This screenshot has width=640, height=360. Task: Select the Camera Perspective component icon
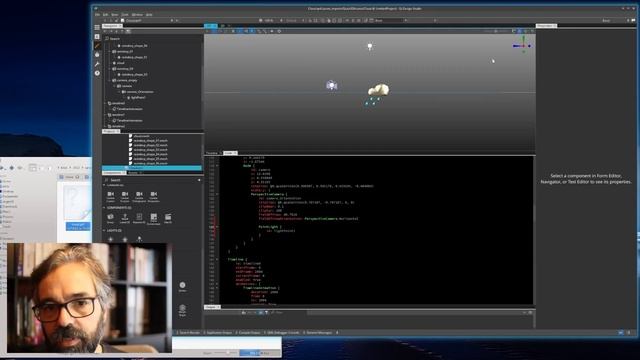tap(153, 196)
